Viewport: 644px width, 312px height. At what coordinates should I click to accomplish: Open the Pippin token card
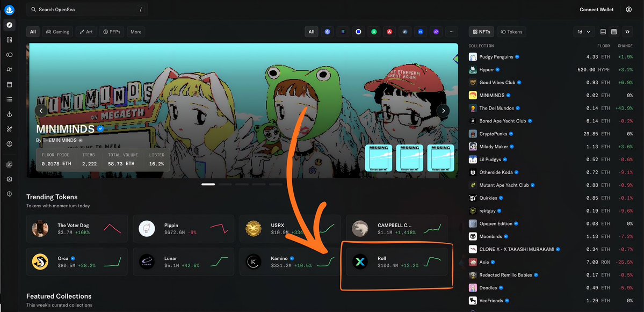click(x=184, y=228)
